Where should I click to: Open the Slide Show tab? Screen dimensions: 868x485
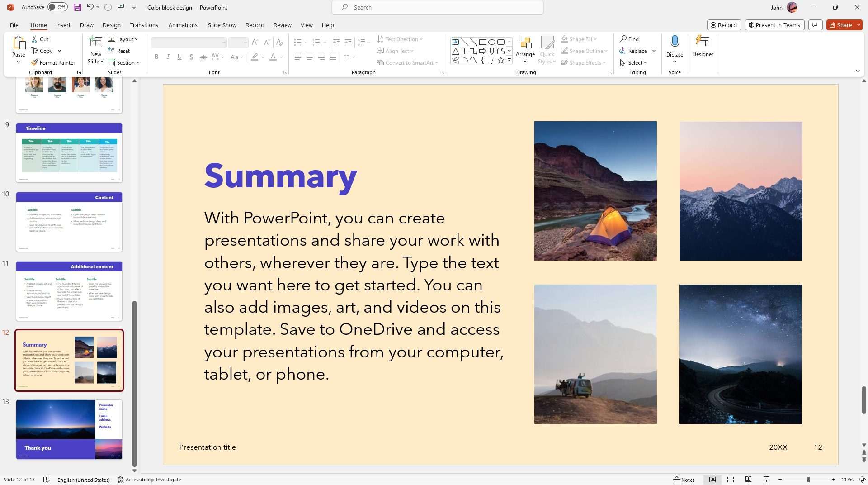click(222, 25)
